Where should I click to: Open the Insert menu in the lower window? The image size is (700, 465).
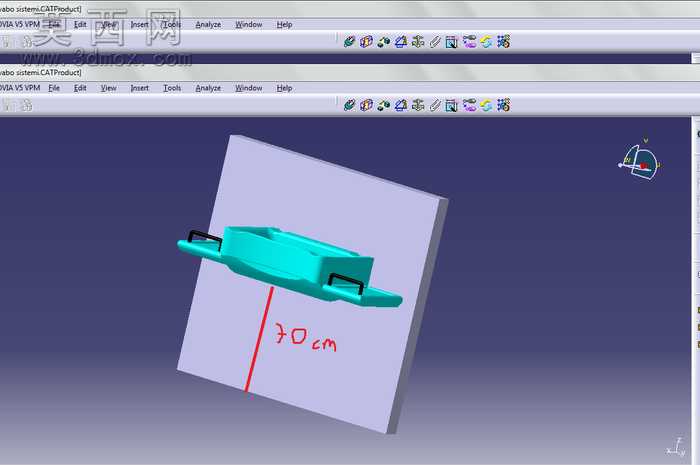click(140, 88)
